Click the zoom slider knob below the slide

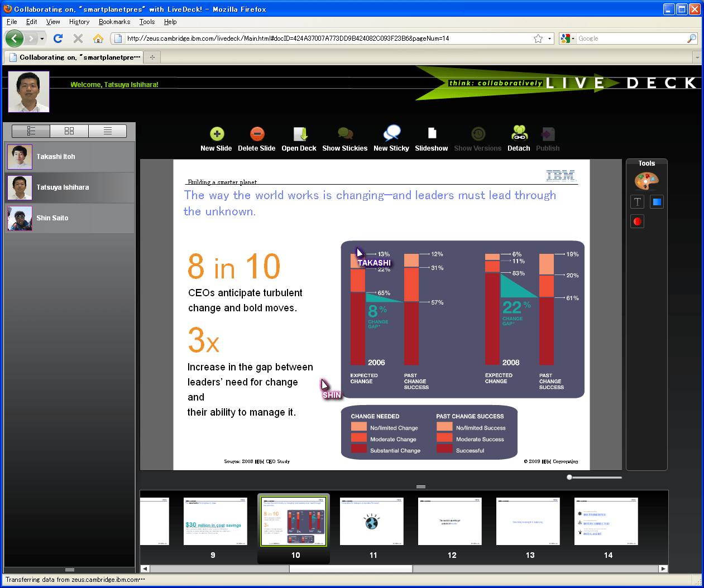pos(569,477)
